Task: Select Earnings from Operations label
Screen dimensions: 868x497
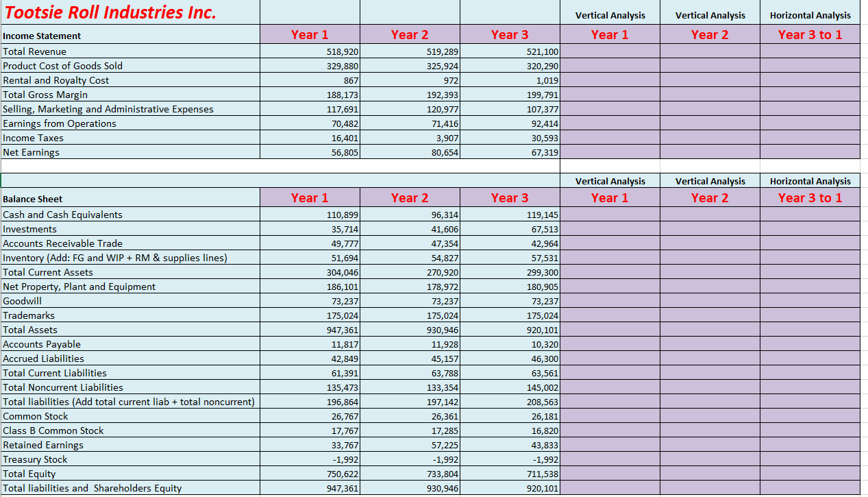Action: coord(130,123)
